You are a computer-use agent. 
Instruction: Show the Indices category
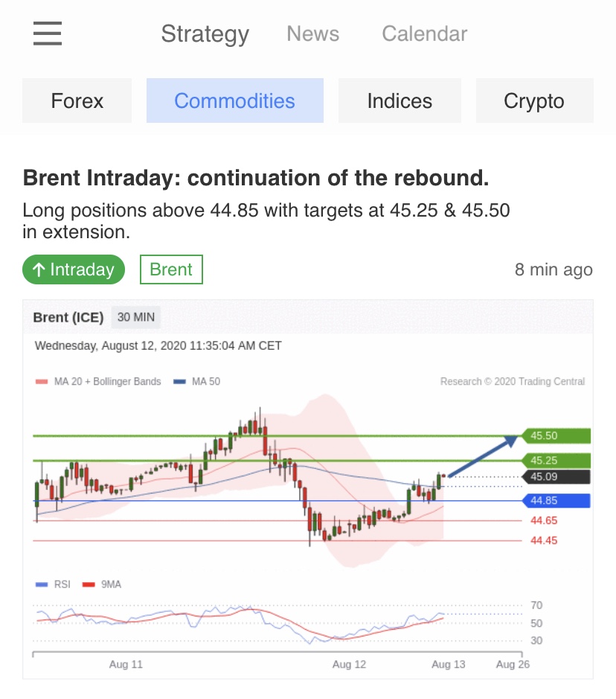pos(400,100)
